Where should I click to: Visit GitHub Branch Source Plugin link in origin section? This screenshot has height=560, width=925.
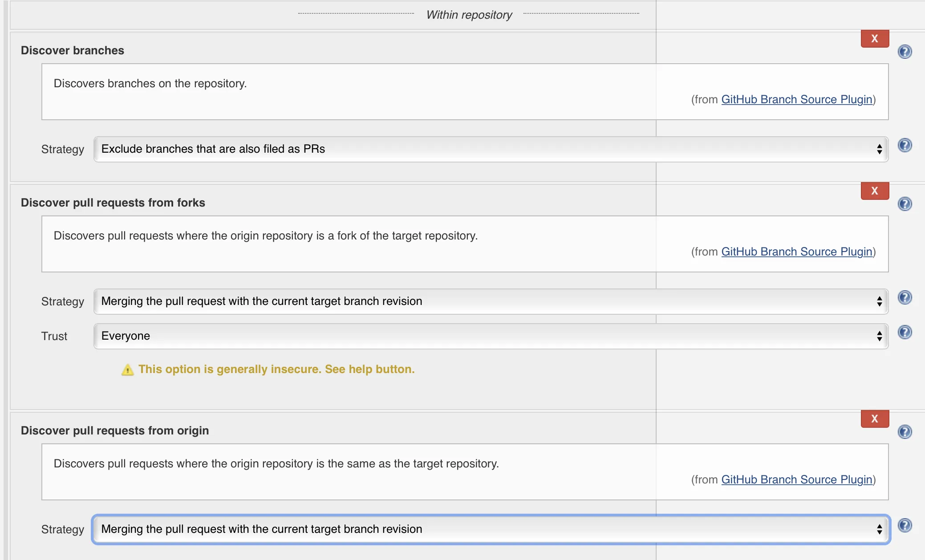(796, 479)
